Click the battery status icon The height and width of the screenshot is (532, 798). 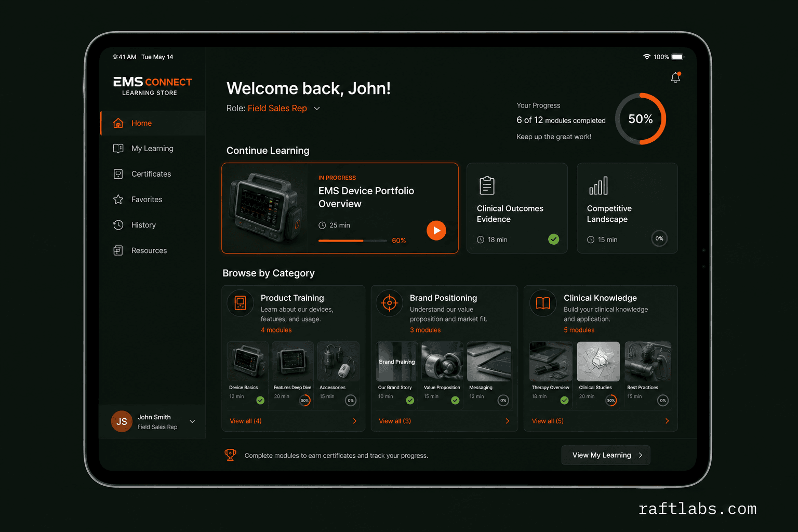point(678,57)
